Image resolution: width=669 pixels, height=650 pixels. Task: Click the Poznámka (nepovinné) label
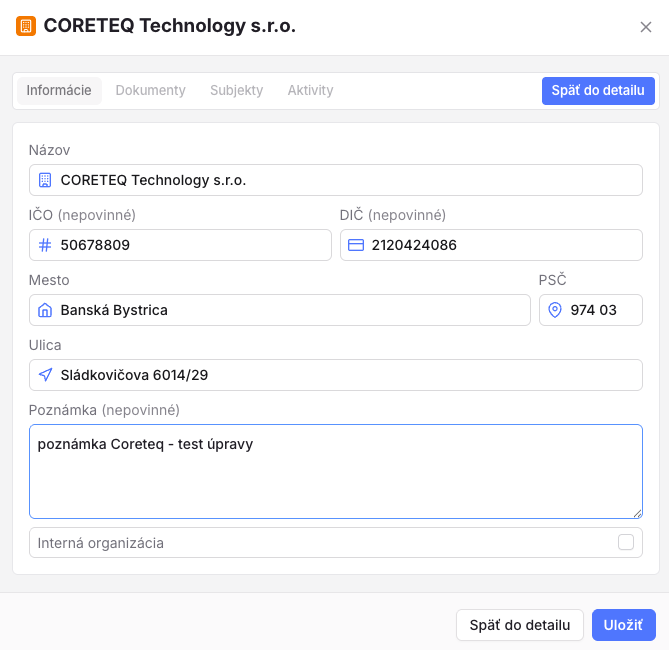coord(104,410)
